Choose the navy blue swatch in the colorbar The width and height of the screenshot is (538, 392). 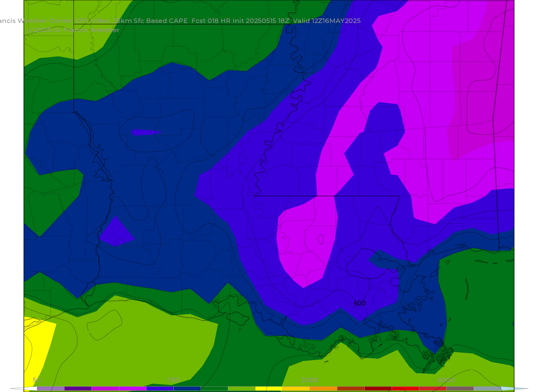click(x=187, y=389)
